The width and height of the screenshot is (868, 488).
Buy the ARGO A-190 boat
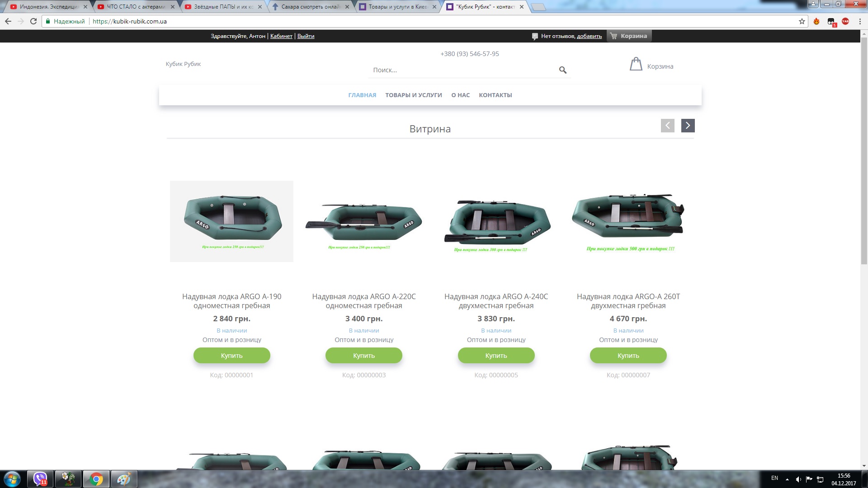tap(232, 356)
